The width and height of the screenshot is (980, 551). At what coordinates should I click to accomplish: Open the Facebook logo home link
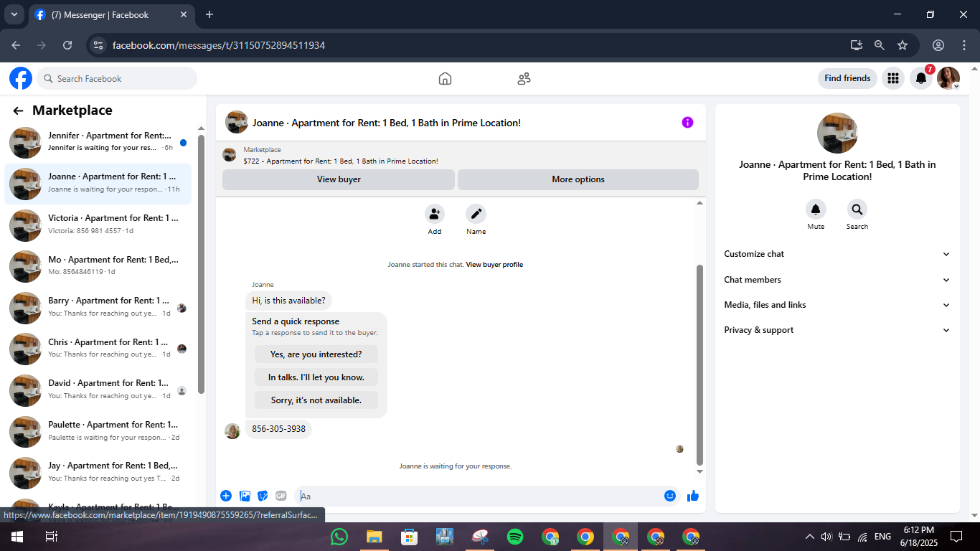tap(21, 78)
